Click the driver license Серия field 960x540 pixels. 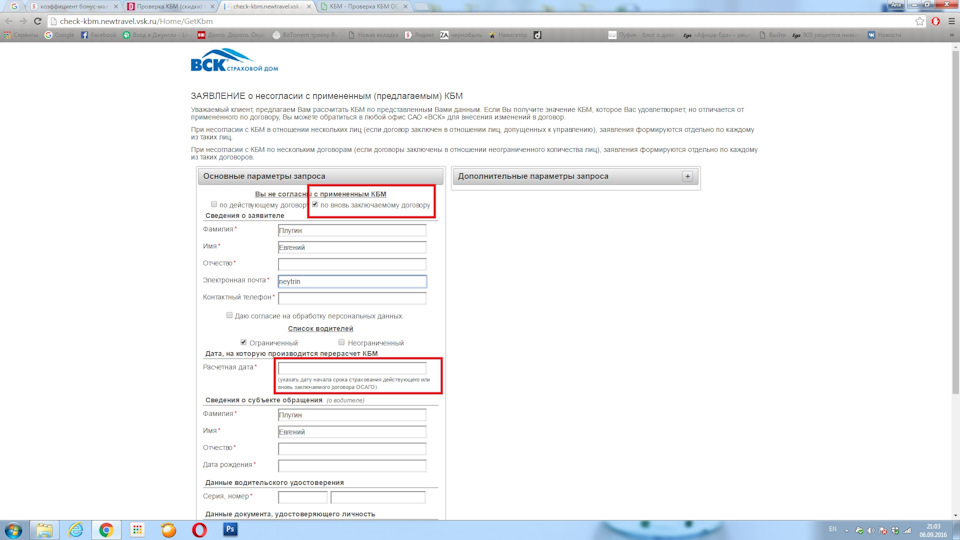pos(302,497)
